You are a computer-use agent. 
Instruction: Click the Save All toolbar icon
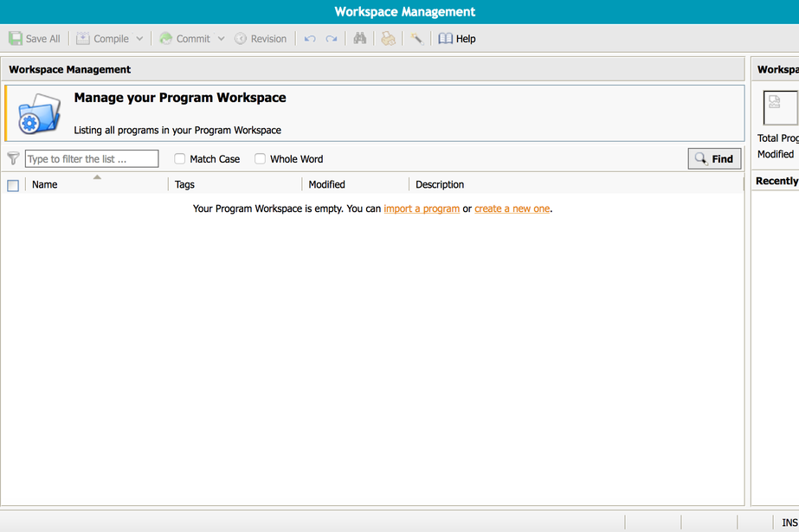click(x=16, y=39)
